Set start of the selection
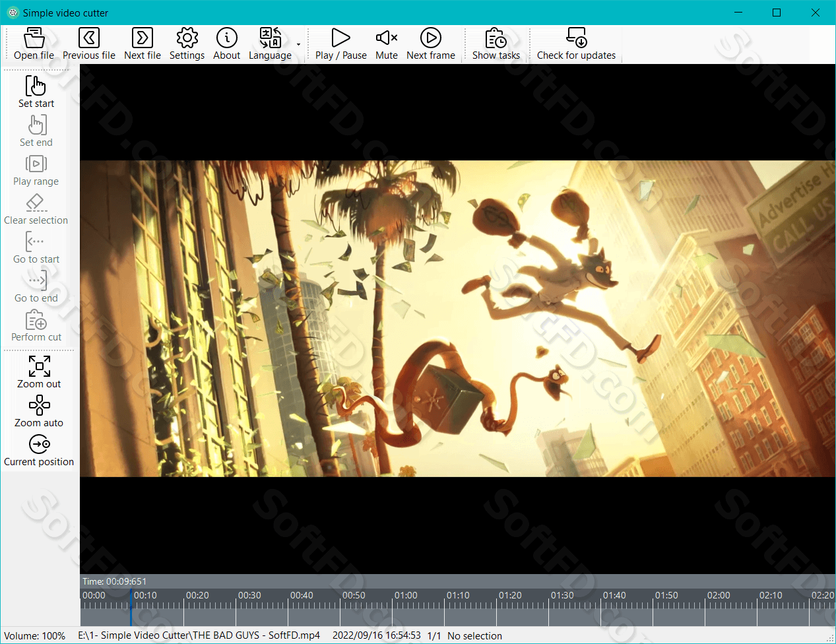The height and width of the screenshot is (644, 836). [36, 91]
